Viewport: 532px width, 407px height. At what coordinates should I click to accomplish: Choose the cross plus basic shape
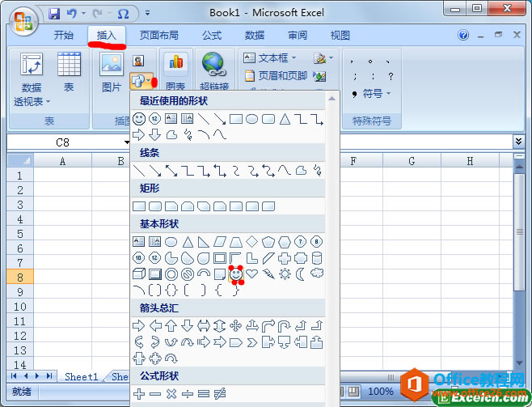coord(285,258)
